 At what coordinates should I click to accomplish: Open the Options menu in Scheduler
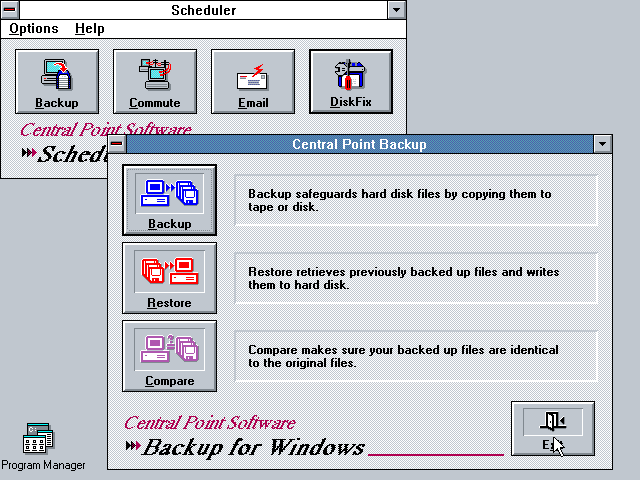pos(34,29)
